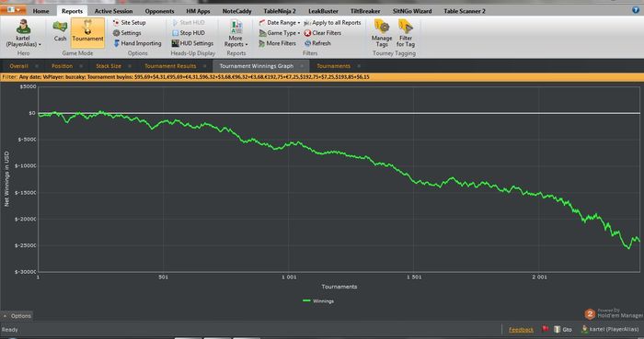The image size is (644, 339).
Task: Open the More Reports dropdown
Action: point(236,33)
